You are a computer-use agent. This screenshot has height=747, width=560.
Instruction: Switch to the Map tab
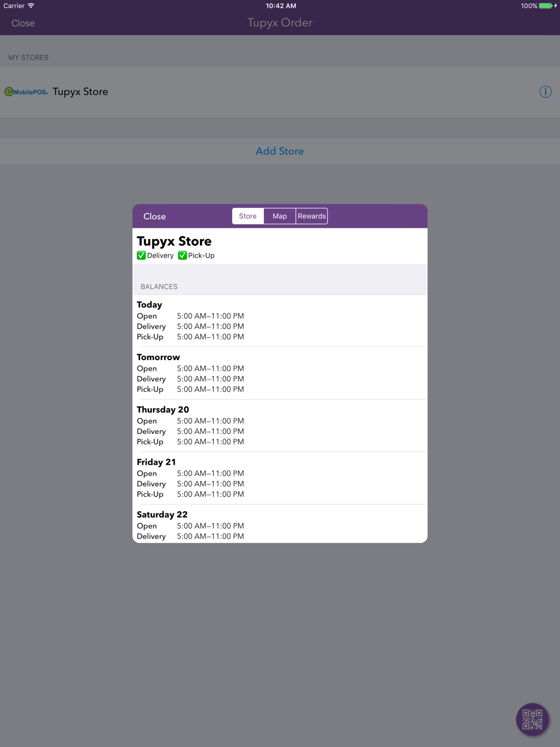(279, 216)
